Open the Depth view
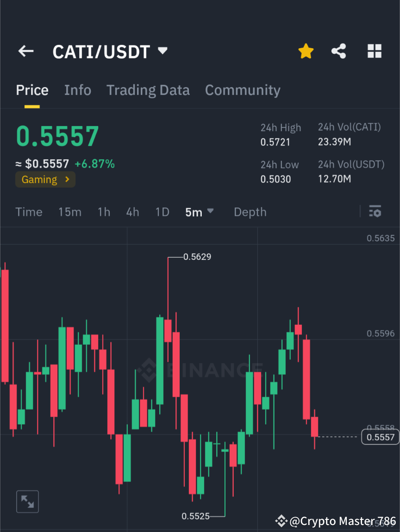Image resolution: width=400 pixels, height=532 pixels. tap(250, 212)
